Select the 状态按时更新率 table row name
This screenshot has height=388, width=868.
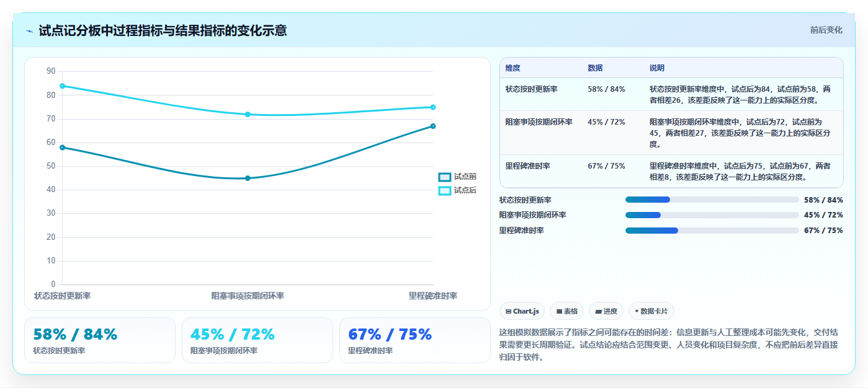tap(532, 89)
